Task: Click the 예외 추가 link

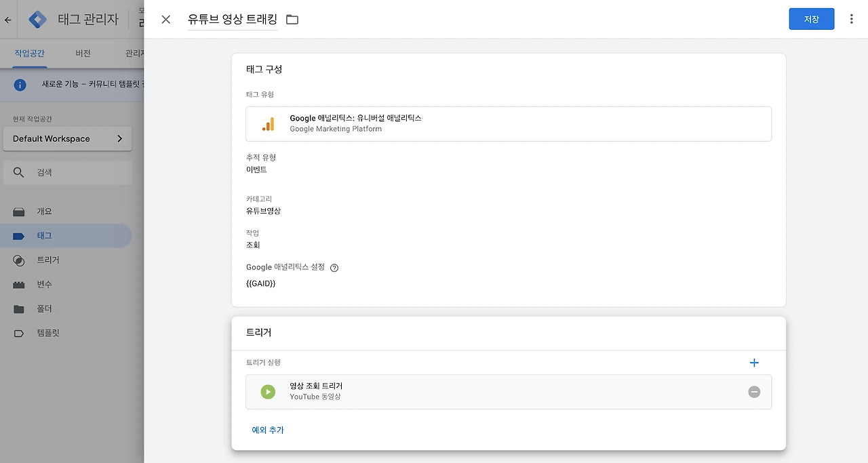Action: point(268,430)
